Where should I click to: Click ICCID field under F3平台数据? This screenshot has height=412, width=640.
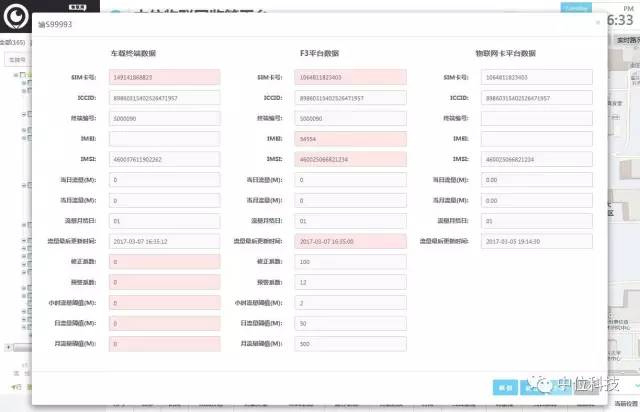pyautogui.click(x=351, y=98)
